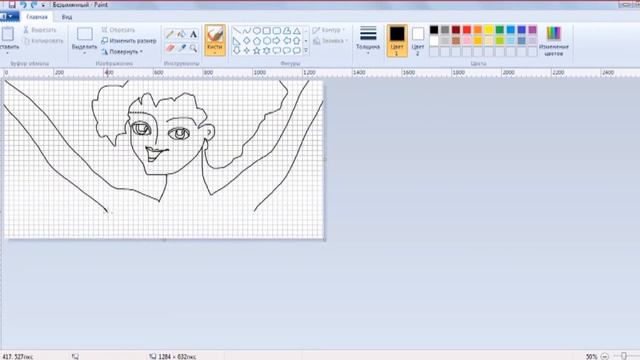This screenshot has width=640, height=360.
Task: Select the Magnifier tool
Action: pyautogui.click(x=193, y=48)
